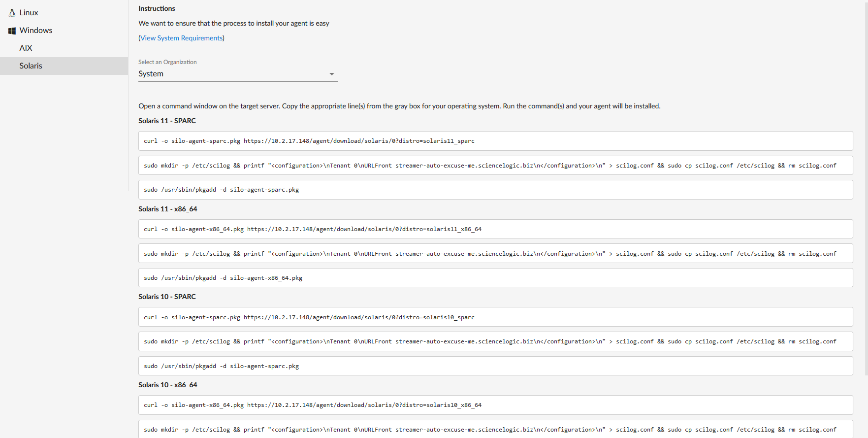
Task: Select the Solaris tab
Action: pos(31,66)
